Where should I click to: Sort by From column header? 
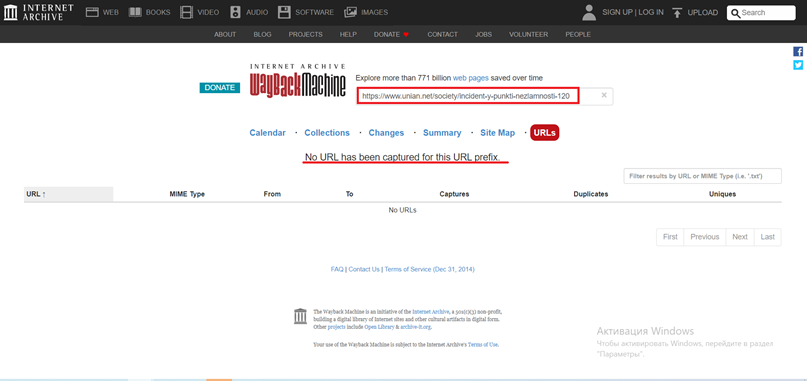coord(272,194)
